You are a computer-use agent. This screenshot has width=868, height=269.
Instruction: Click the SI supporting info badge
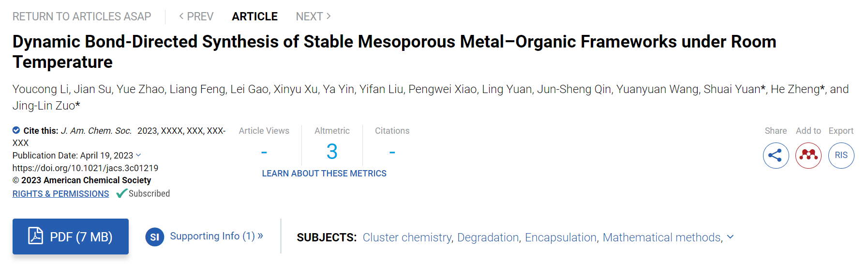154,237
